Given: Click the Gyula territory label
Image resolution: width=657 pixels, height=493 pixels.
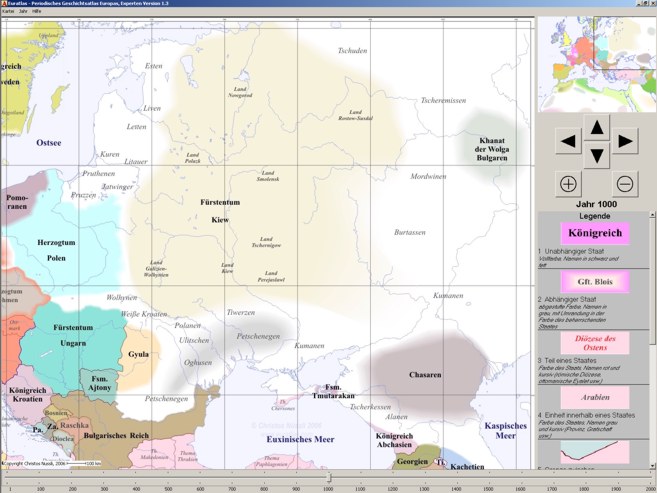Looking at the screenshot, I should coord(138,354).
